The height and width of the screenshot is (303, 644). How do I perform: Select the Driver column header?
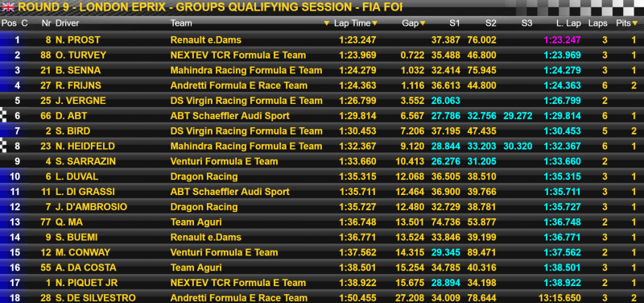coord(68,23)
